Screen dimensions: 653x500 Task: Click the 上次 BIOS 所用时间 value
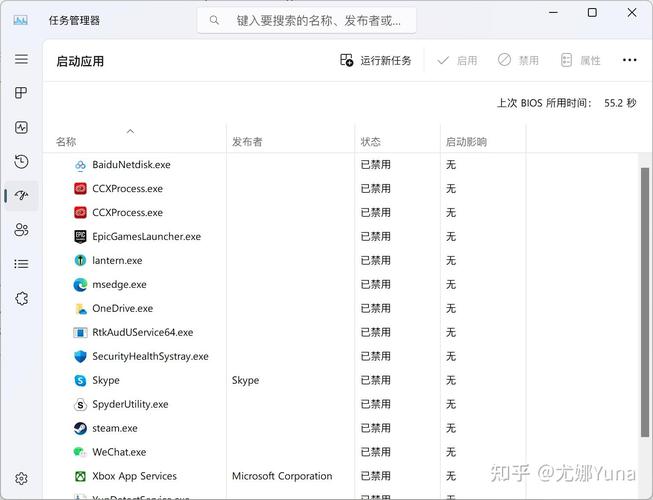(620, 103)
